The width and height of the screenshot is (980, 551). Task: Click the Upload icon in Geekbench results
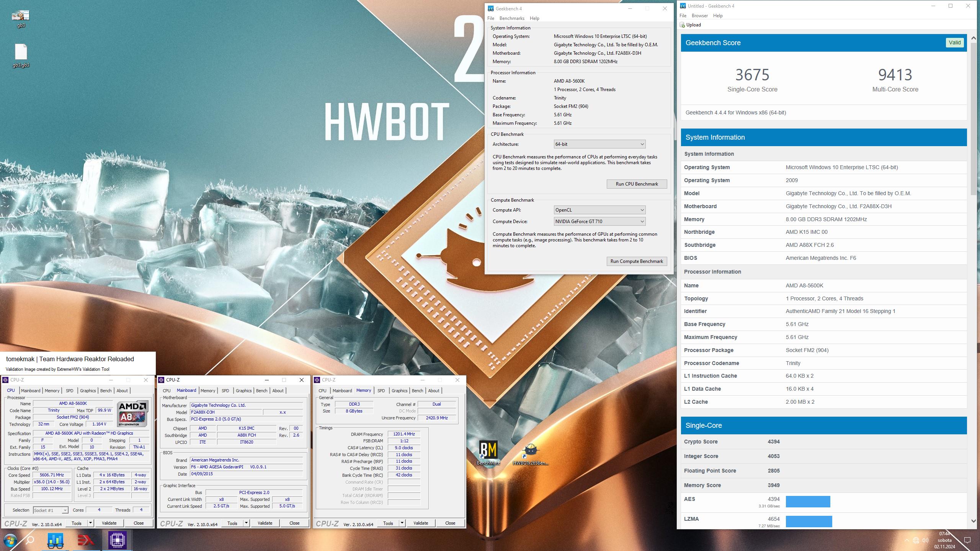pos(682,25)
